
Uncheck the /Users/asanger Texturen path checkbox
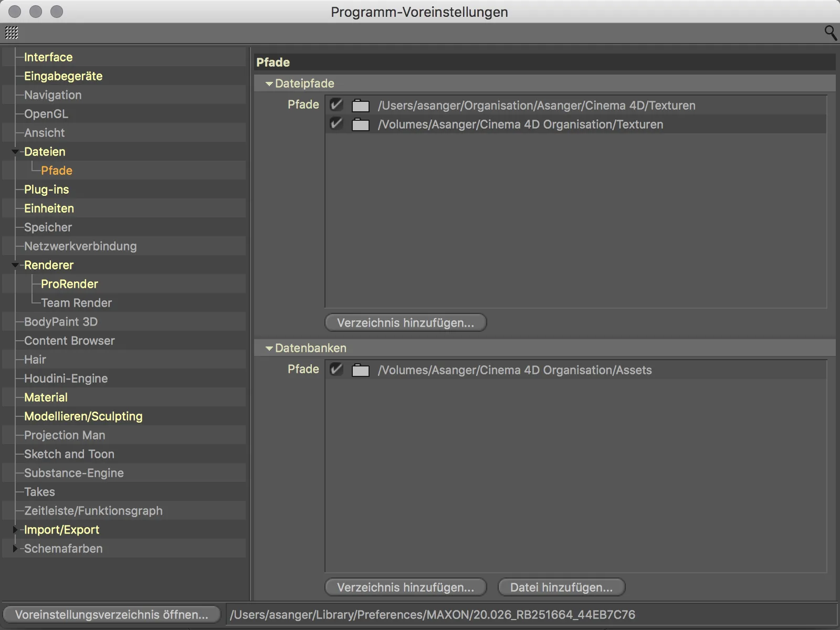(x=336, y=105)
